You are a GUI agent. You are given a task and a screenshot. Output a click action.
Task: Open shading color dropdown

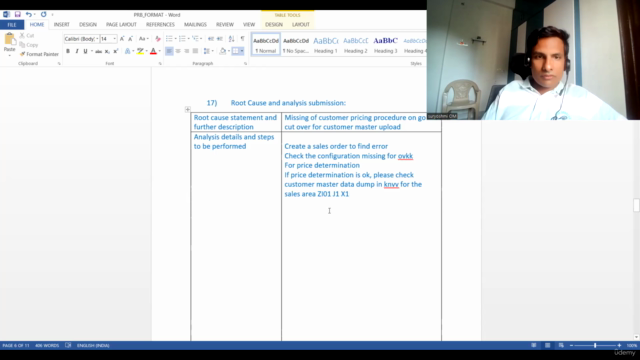(229, 51)
